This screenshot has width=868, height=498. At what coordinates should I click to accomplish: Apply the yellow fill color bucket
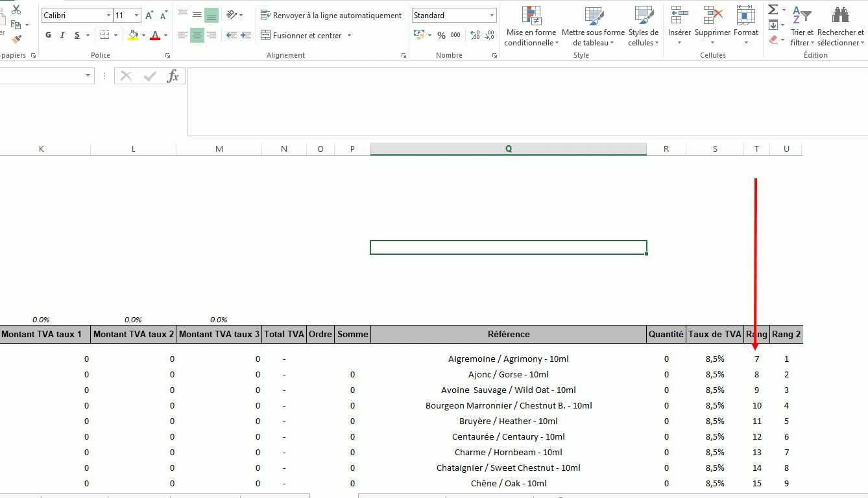[x=133, y=36]
